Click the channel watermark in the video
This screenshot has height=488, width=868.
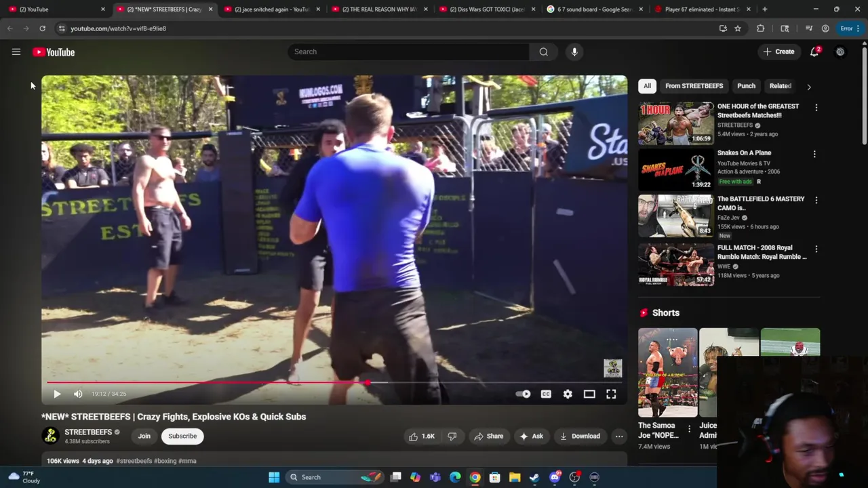point(613,368)
